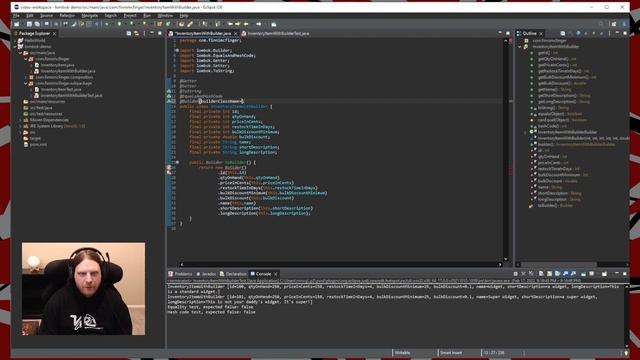Collapse the InventoryItemWithBuilder class in Outline
Screen dimensions: 640x360
(520, 47)
